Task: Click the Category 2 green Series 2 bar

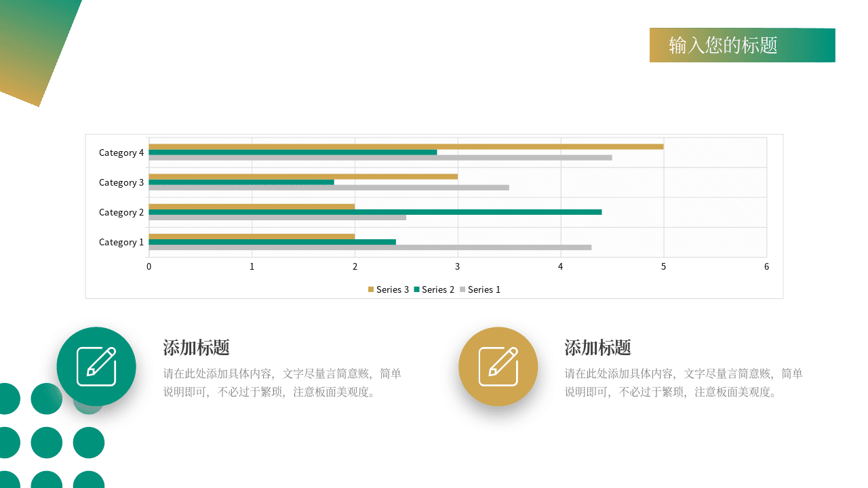Action: tap(375, 212)
